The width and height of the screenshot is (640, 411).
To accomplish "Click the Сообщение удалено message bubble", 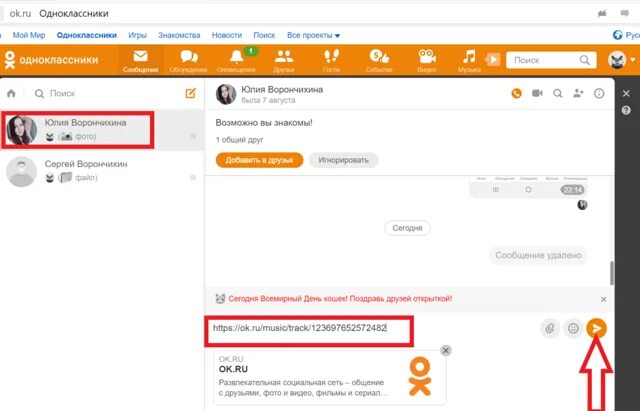I will [x=538, y=255].
